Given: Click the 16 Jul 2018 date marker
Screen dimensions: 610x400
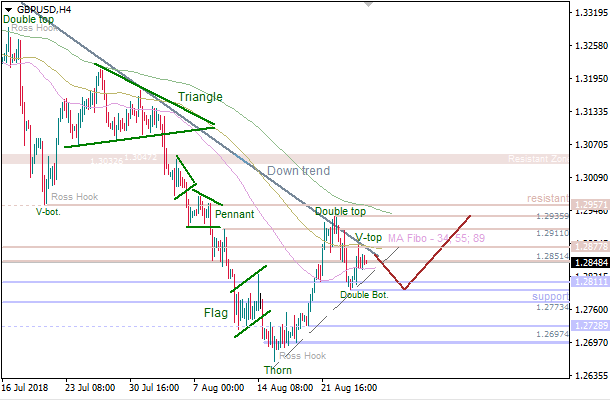Looking at the screenshot, I should (24, 385).
